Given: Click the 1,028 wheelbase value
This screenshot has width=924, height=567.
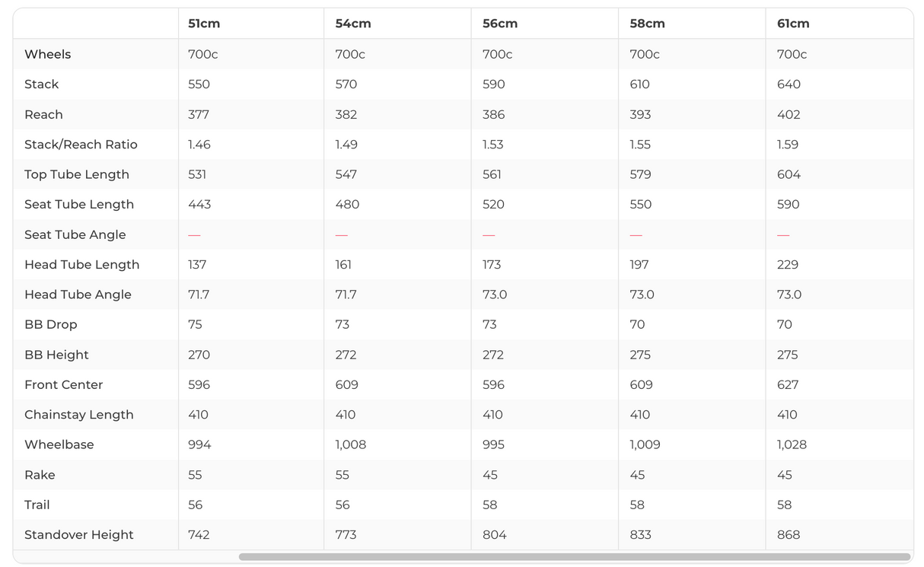Looking at the screenshot, I should point(792,444).
